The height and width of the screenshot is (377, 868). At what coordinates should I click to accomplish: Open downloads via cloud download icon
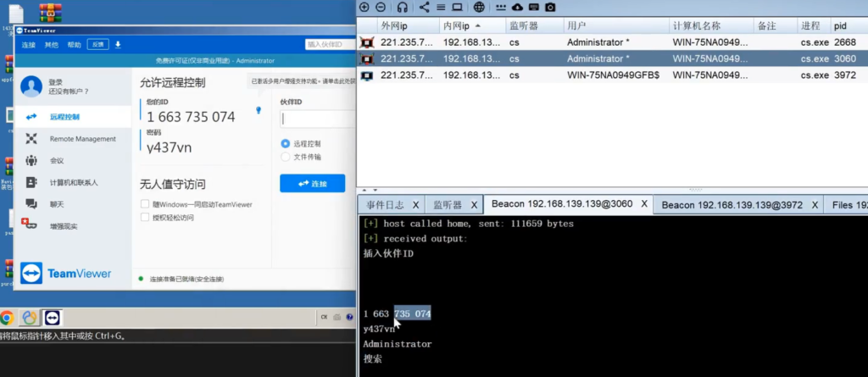click(517, 7)
